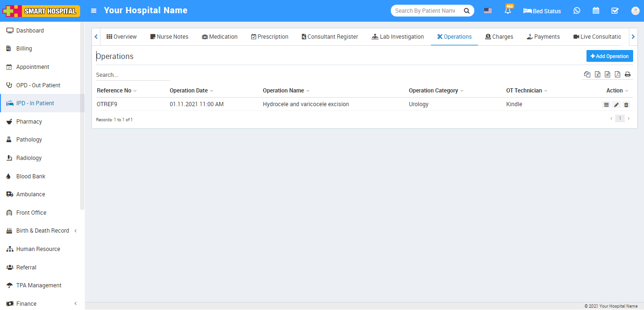This screenshot has height=310, width=644.
Task: Click the operations Search field
Action: [132, 75]
